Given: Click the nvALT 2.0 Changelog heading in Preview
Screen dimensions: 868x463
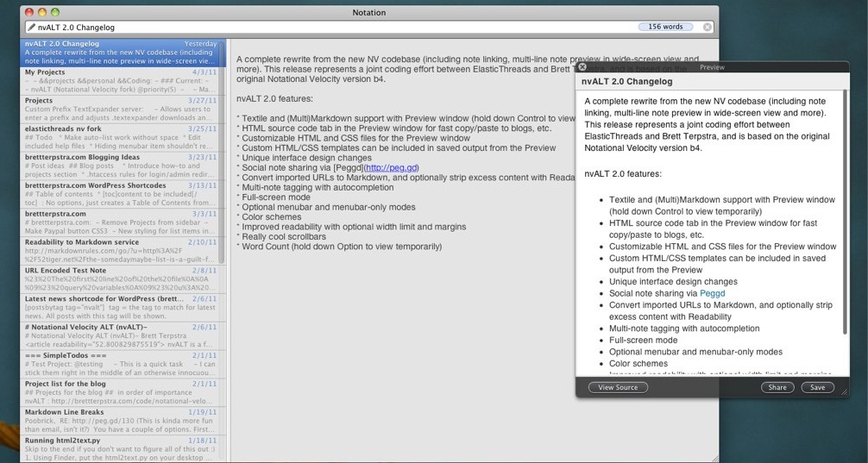Looking at the screenshot, I should [x=626, y=81].
